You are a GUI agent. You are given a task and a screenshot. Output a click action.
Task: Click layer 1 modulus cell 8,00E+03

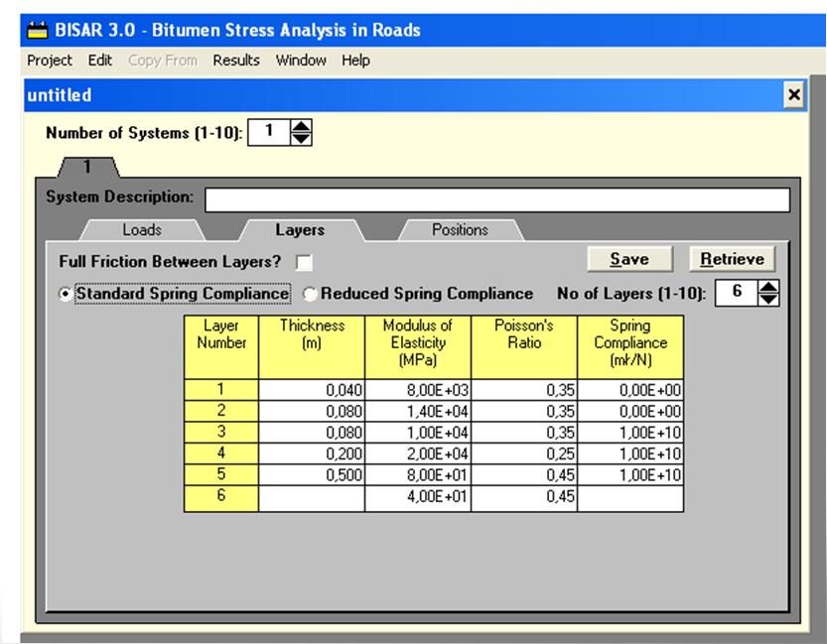(x=418, y=390)
